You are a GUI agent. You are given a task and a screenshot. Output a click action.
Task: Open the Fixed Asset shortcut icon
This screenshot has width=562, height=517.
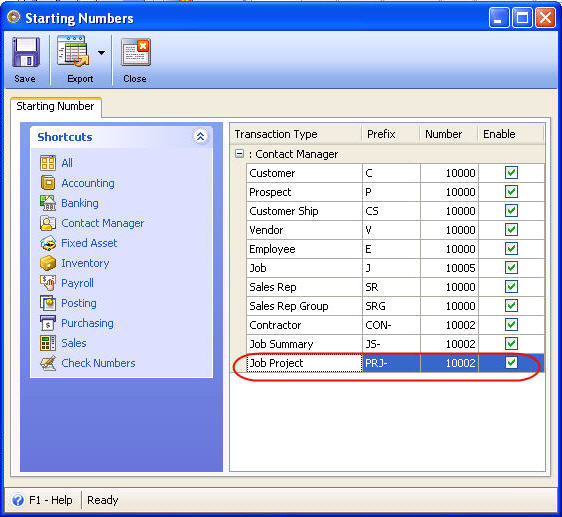48,243
